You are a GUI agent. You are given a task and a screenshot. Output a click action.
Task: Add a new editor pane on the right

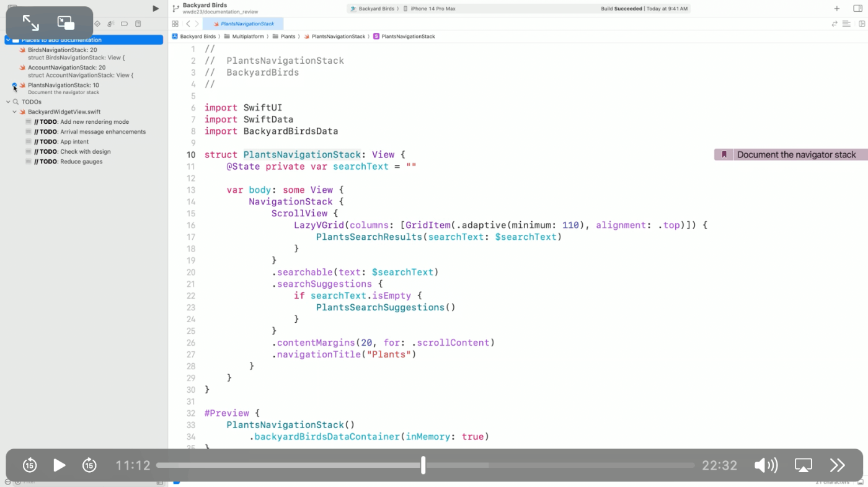click(x=862, y=24)
